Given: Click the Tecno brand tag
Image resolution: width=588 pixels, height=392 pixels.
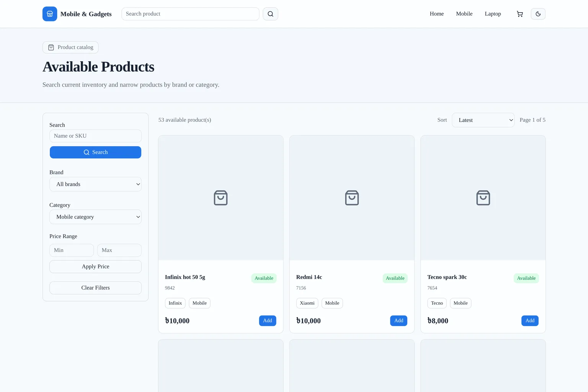Looking at the screenshot, I should point(437,303).
